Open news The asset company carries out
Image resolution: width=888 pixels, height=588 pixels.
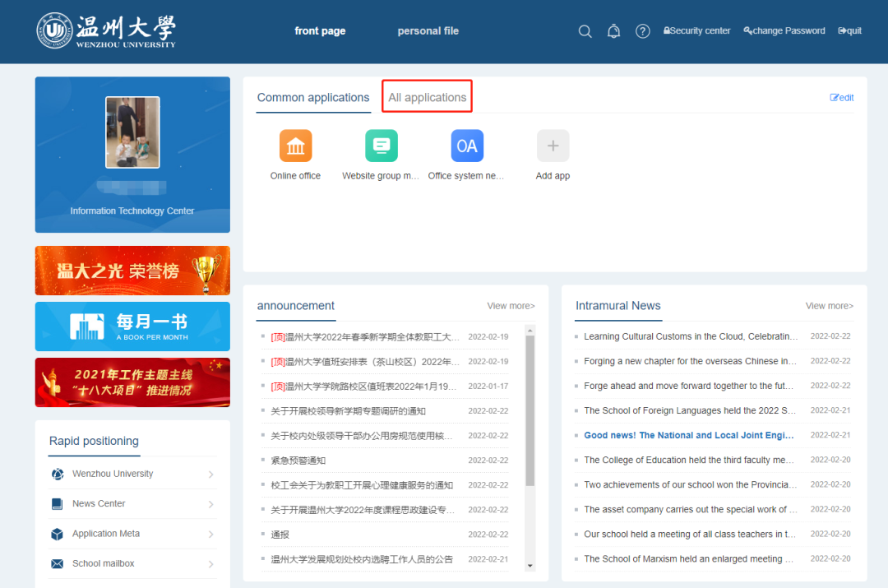click(691, 509)
